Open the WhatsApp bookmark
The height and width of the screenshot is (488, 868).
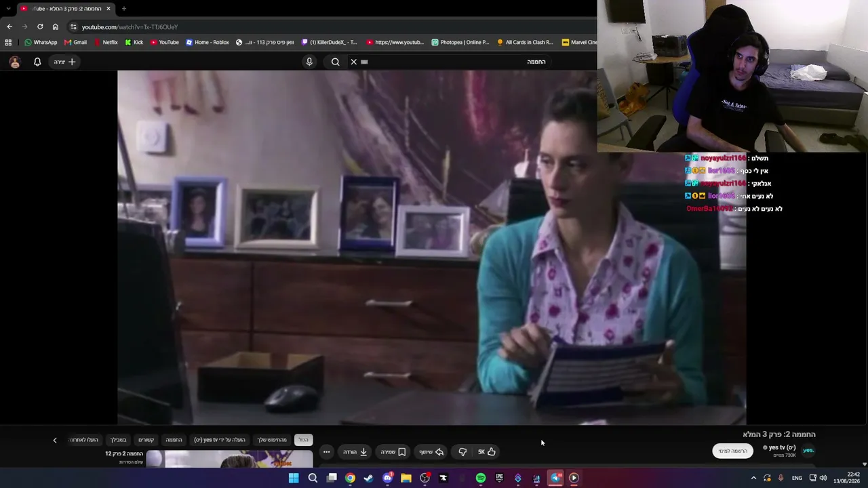tap(41, 42)
